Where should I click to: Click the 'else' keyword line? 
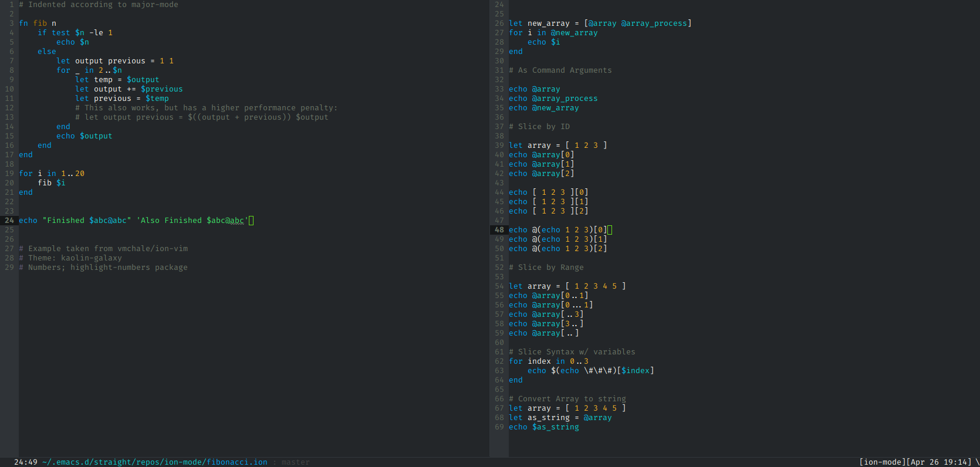tap(47, 52)
